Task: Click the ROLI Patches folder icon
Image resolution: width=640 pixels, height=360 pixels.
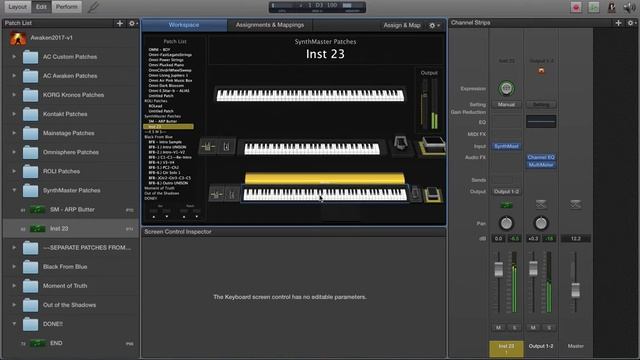Action: (30, 171)
